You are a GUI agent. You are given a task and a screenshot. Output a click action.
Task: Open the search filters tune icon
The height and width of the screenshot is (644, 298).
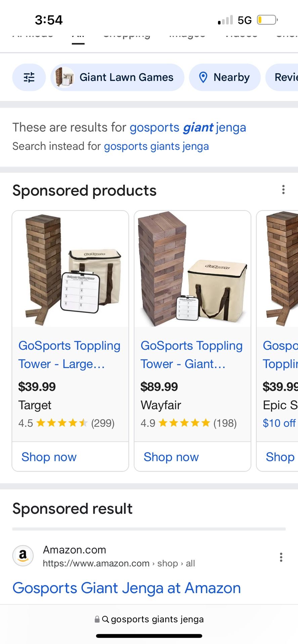(29, 77)
